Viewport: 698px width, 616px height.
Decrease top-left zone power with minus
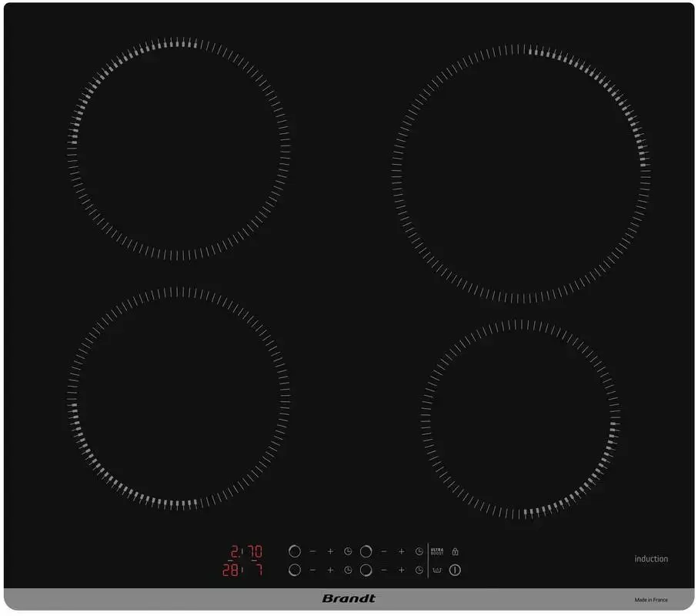click(312, 551)
